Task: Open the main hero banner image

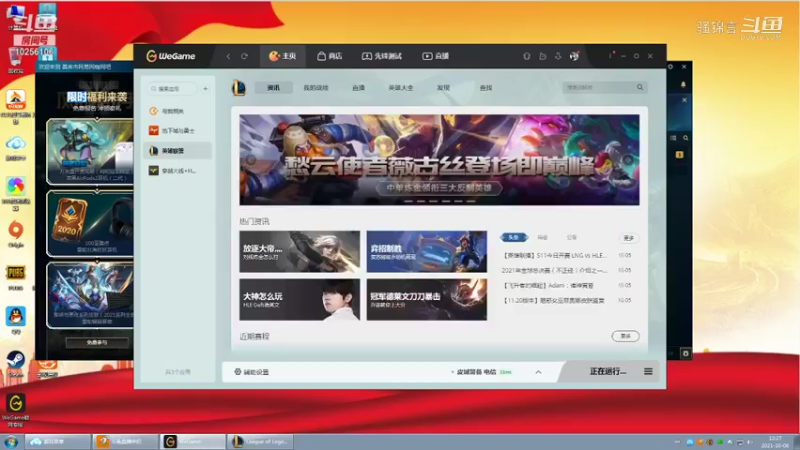Action: [439, 160]
